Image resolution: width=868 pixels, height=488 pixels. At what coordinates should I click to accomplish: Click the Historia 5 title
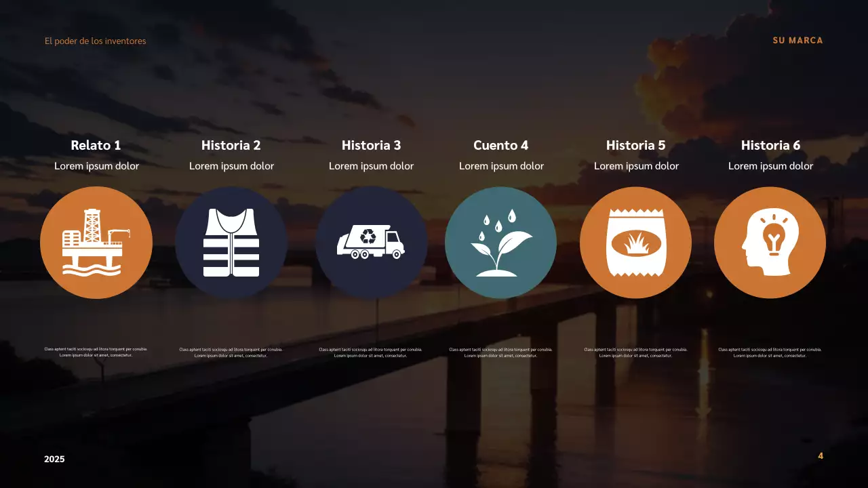coord(635,145)
